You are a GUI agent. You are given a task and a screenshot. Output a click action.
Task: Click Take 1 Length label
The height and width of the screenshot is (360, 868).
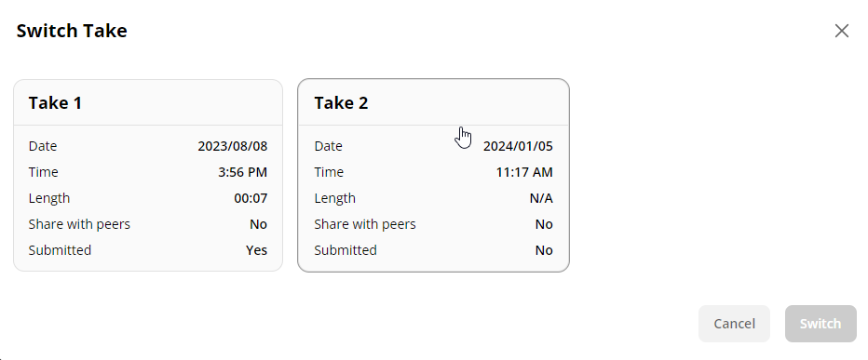click(x=49, y=198)
